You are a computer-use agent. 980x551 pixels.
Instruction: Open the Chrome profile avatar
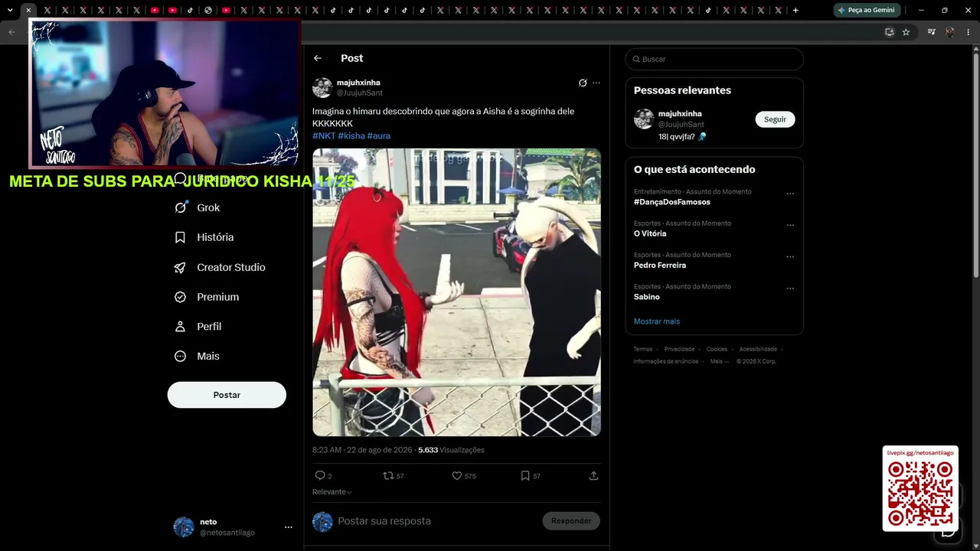point(950,32)
